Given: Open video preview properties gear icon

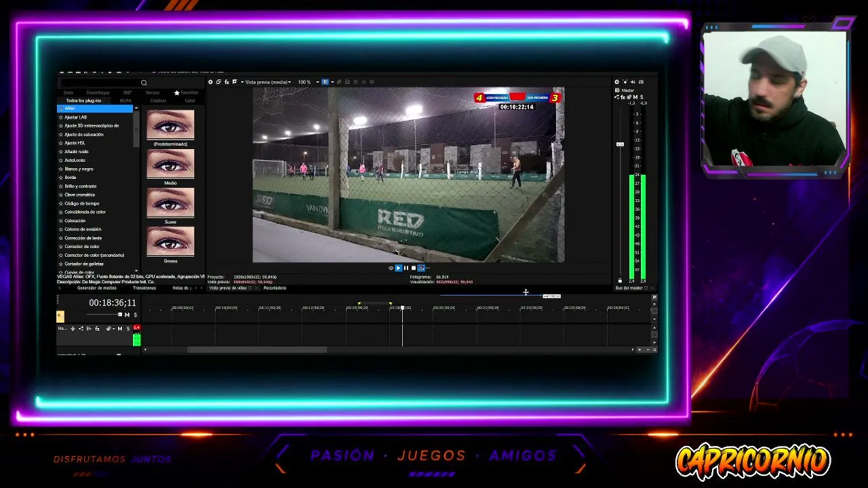Looking at the screenshot, I should click(x=210, y=82).
